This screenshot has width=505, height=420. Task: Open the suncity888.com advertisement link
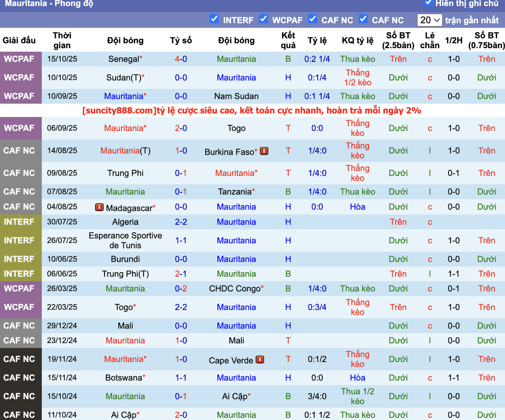[252, 110]
